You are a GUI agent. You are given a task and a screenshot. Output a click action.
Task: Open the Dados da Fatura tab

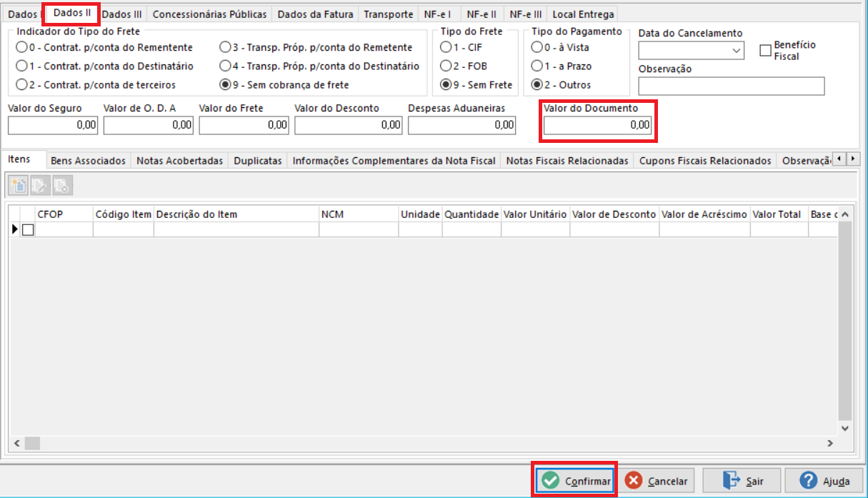[315, 14]
